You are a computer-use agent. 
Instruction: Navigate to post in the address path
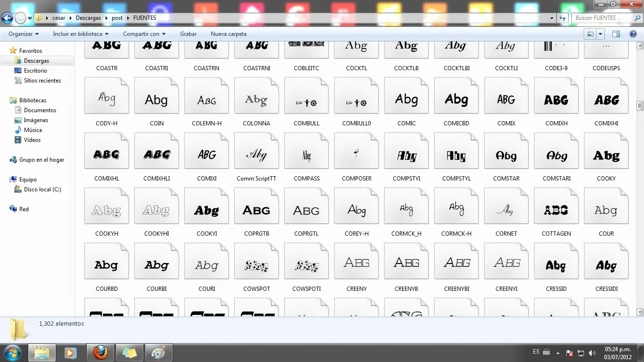117,18
